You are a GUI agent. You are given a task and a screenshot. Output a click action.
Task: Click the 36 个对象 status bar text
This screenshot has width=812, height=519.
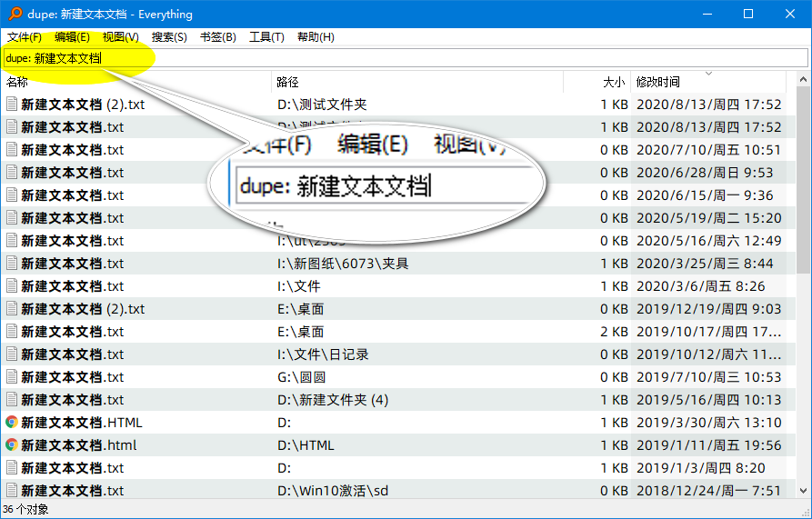tap(25, 510)
